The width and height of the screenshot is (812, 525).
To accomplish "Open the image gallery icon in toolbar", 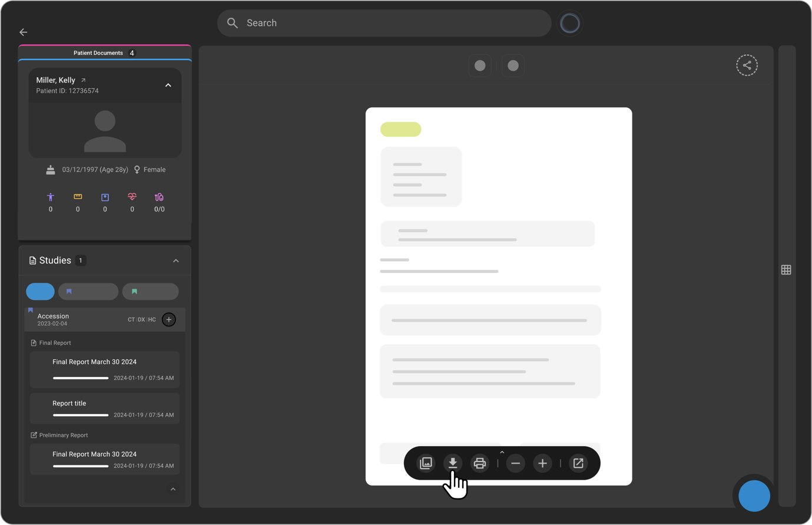I will (426, 463).
